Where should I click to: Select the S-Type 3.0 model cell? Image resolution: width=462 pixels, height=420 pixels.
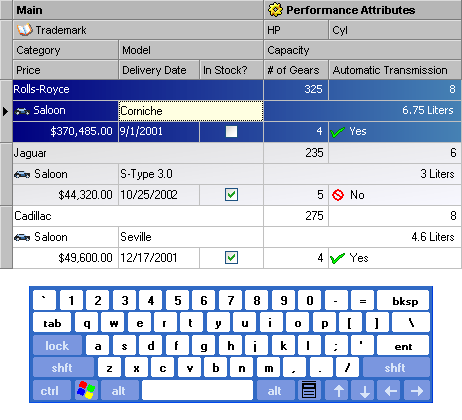click(x=191, y=174)
